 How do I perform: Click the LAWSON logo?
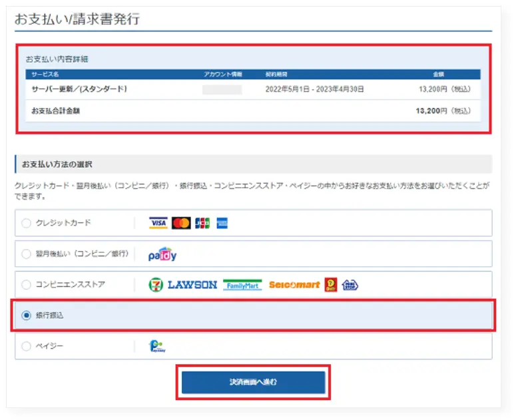point(192,285)
